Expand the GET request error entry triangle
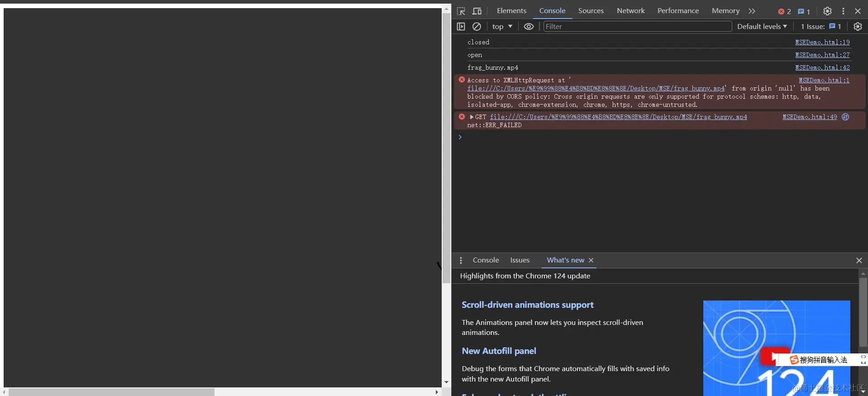Image resolution: width=868 pixels, height=396 pixels. 472,117
